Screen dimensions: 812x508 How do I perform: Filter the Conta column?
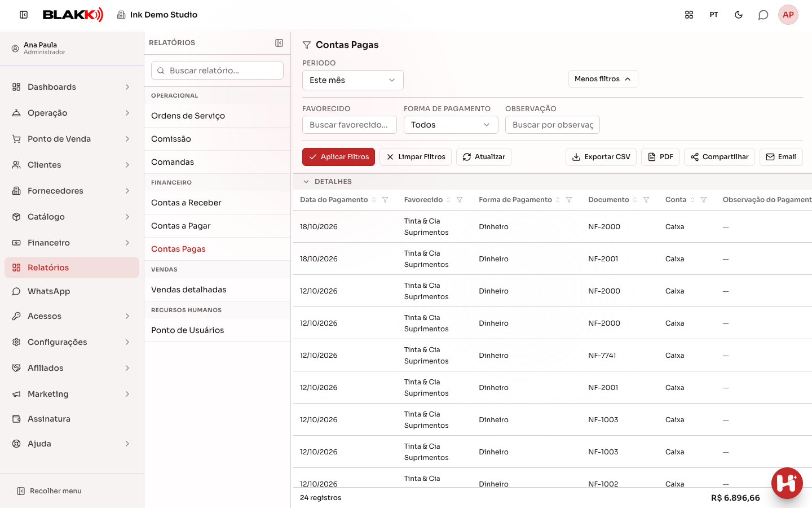[704, 200]
